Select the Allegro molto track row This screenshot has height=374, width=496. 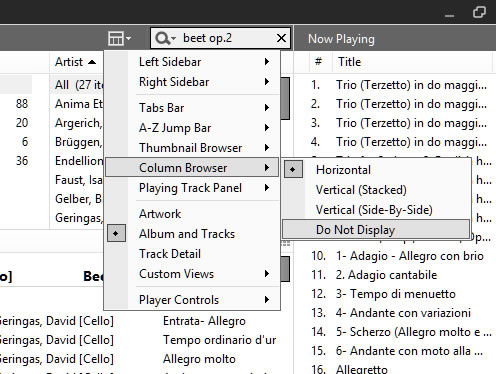[199, 359]
